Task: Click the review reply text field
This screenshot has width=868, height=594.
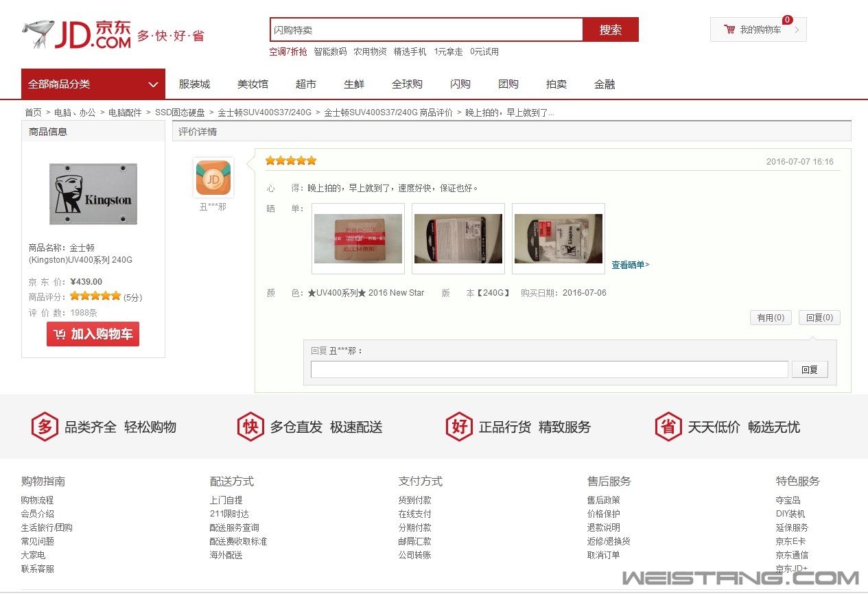Action: pyautogui.click(x=549, y=370)
